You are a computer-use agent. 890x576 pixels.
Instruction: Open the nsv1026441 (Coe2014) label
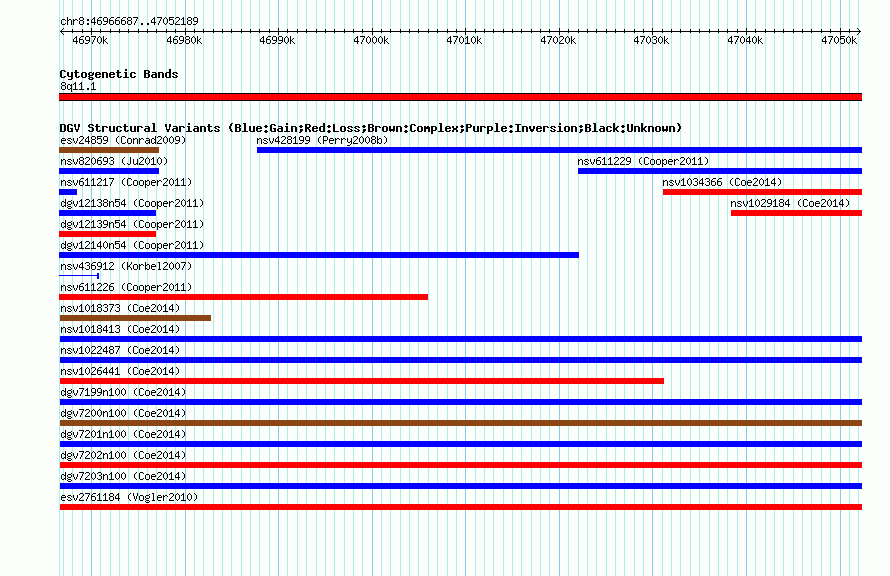[120, 371]
